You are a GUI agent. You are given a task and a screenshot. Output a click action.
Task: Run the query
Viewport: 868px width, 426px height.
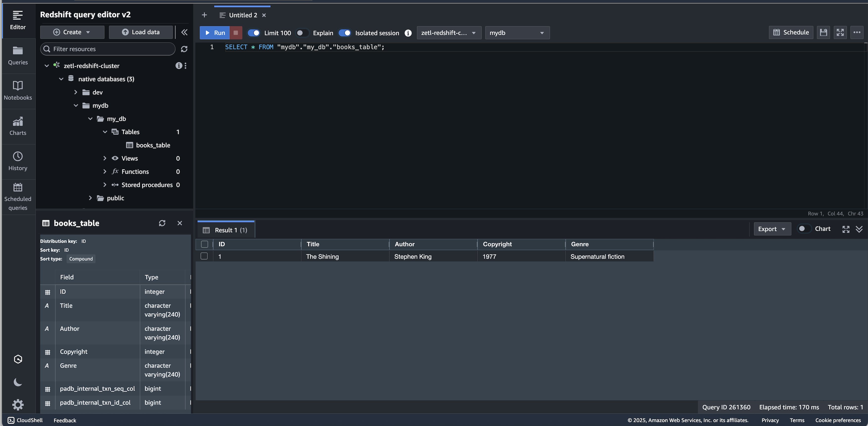pos(215,33)
